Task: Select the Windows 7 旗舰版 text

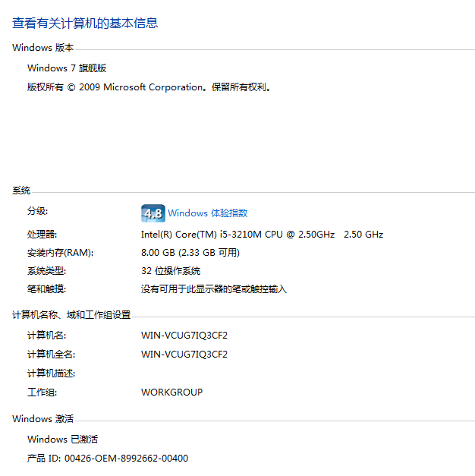Action: [x=67, y=68]
